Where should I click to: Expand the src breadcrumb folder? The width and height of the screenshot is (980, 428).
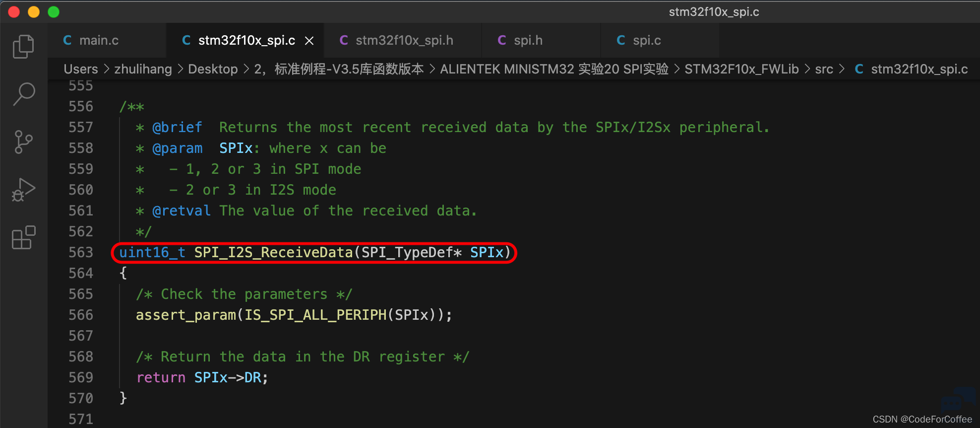tap(824, 69)
